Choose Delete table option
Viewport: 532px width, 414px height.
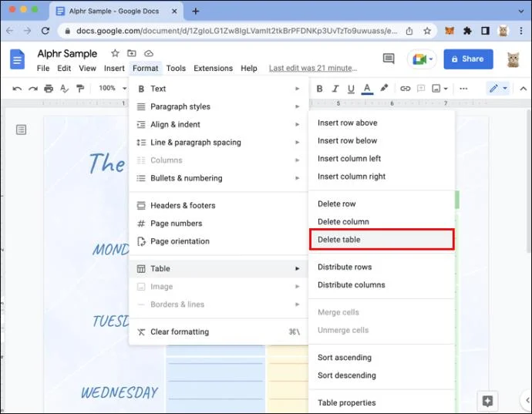point(382,240)
